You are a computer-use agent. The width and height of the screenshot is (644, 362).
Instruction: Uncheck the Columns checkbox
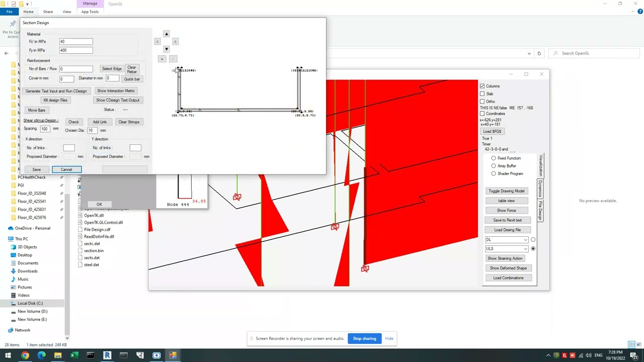point(482,86)
